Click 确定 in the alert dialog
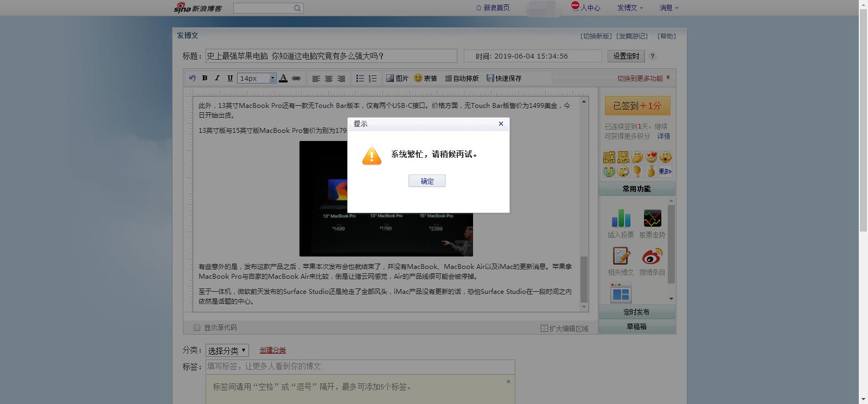The width and height of the screenshot is (868, 404). point(427,181)
